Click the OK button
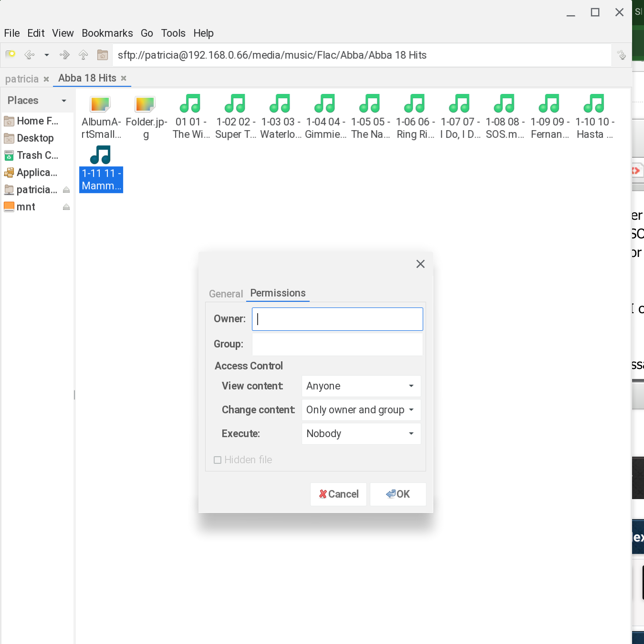This screenshot has width=644, height=644. pos(398,494)
